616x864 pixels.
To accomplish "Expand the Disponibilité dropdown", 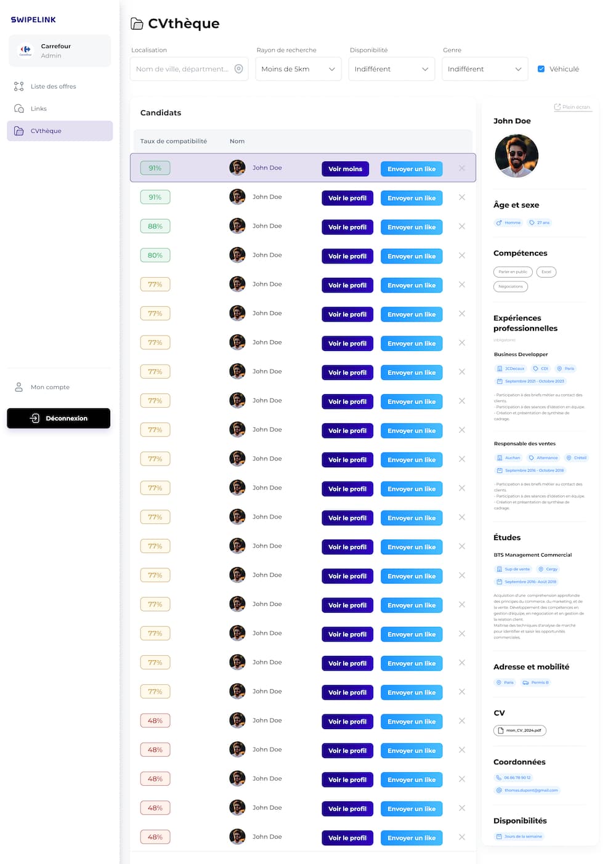I will (x=391, y=69).
